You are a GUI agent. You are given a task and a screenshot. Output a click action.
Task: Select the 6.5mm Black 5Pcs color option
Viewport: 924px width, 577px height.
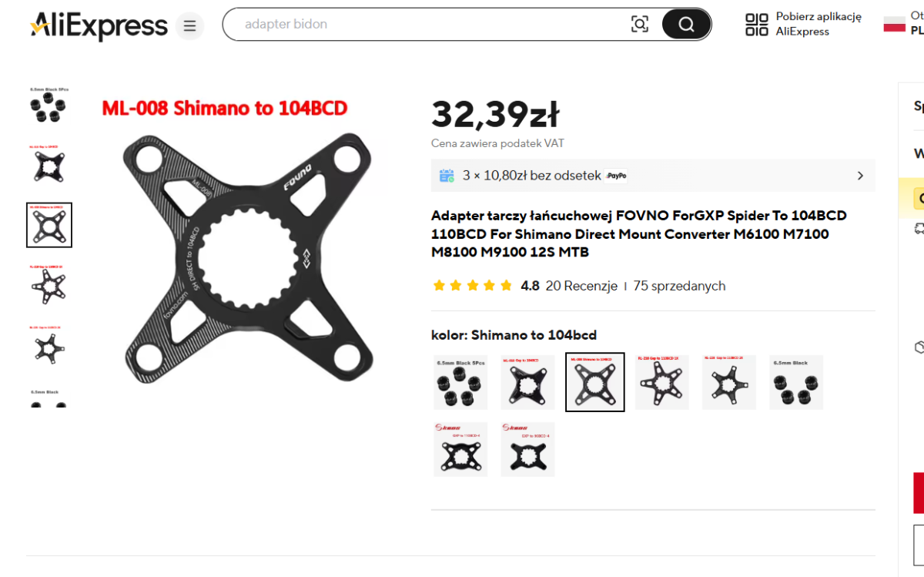click(x=460, y=382)
